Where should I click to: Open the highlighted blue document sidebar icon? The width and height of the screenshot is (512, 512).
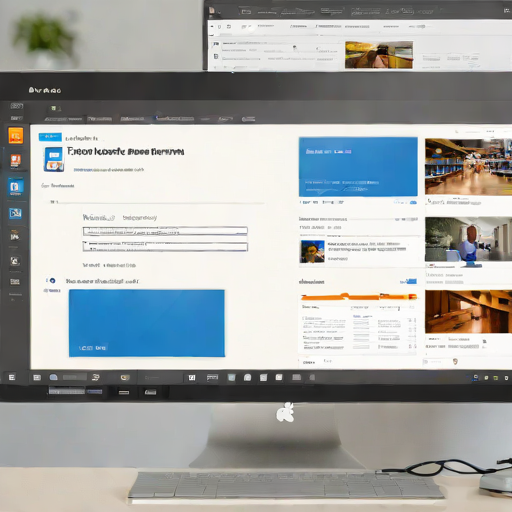pyautogui.click(x=15, y=187)
